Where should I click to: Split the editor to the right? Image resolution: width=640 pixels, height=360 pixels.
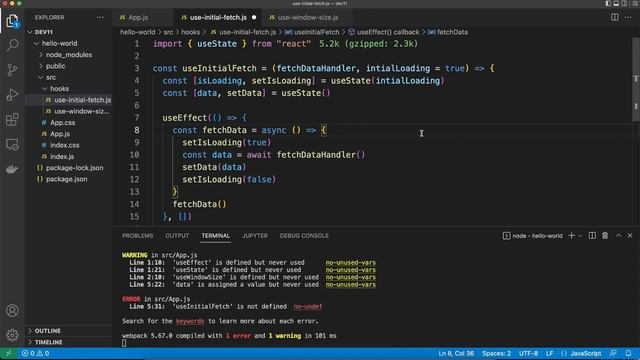tap(614, 17)
